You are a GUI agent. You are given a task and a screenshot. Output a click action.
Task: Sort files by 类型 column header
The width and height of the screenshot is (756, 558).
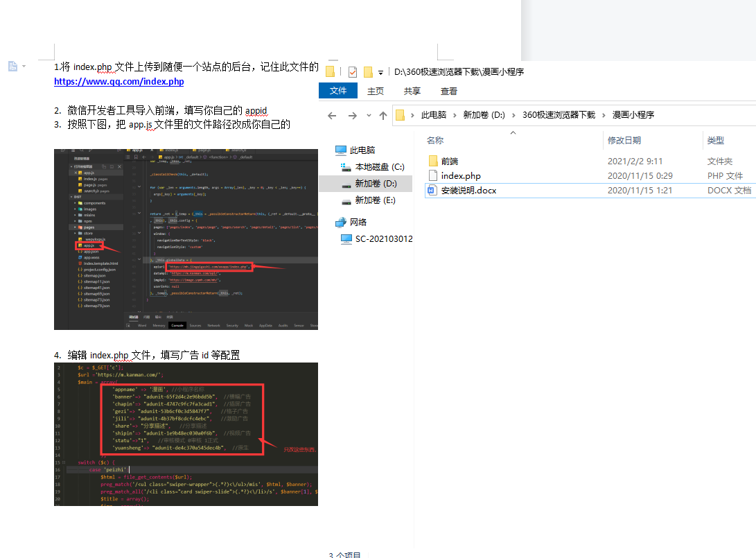pyautogui.click(x=716, y=140)
